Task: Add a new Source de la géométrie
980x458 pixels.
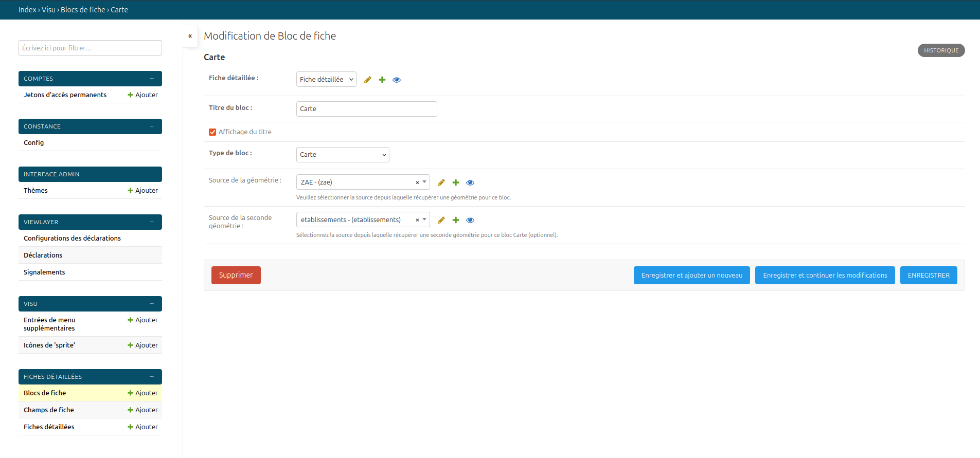Action: [x=456, y=182]
